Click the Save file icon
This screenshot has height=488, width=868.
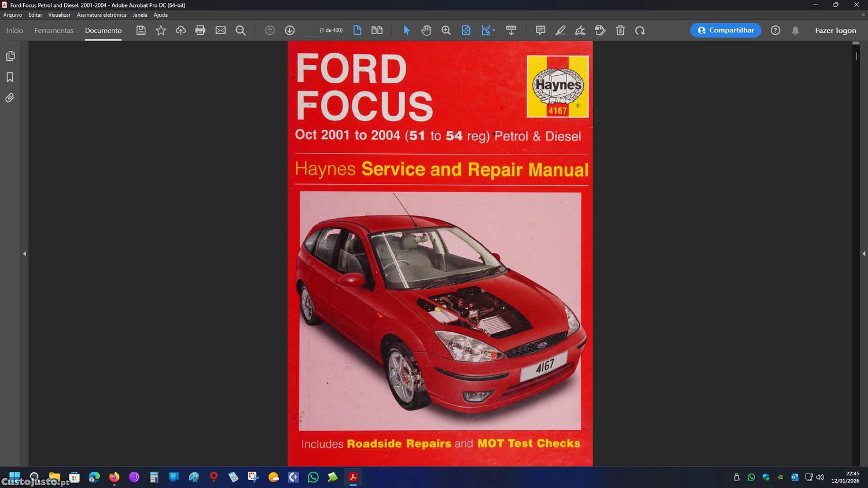pos(141,31)
